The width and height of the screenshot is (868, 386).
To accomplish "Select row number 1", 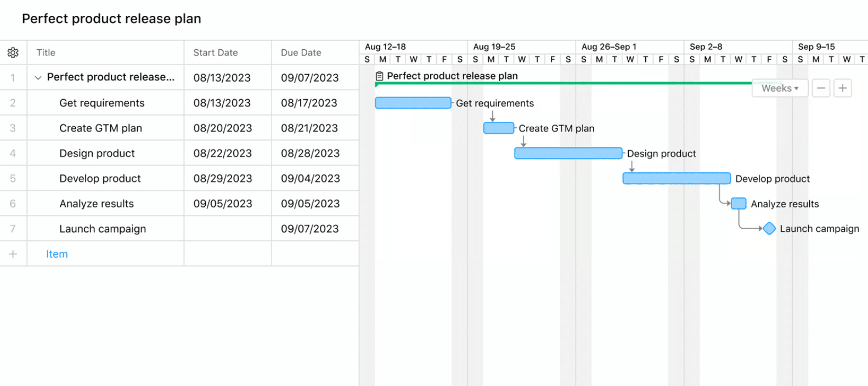I will click(13, 78).
